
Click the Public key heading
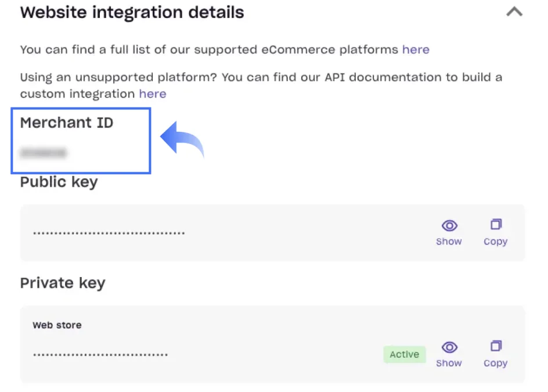pos(59,182)
